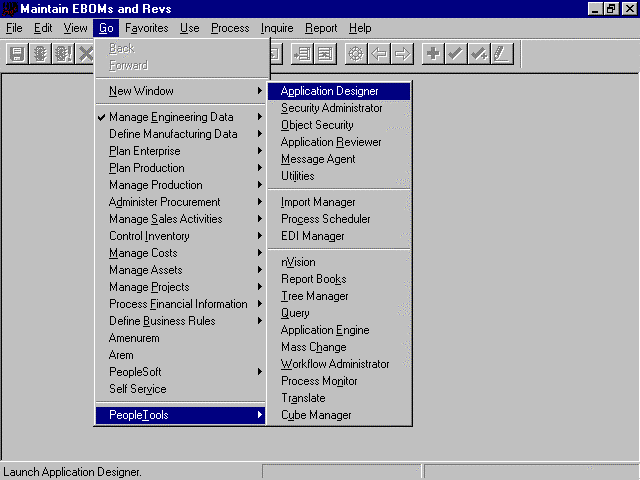This screenshot has width=640, height=480.
Task: Click the plus sign Add toolbar icon
Action: point(433,54)
